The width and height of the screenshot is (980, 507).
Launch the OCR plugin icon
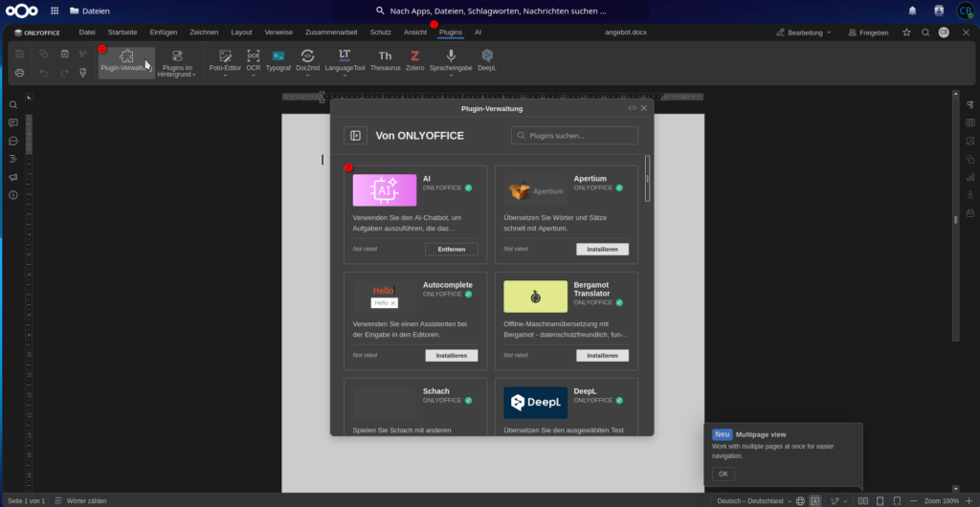click(253, 56)
